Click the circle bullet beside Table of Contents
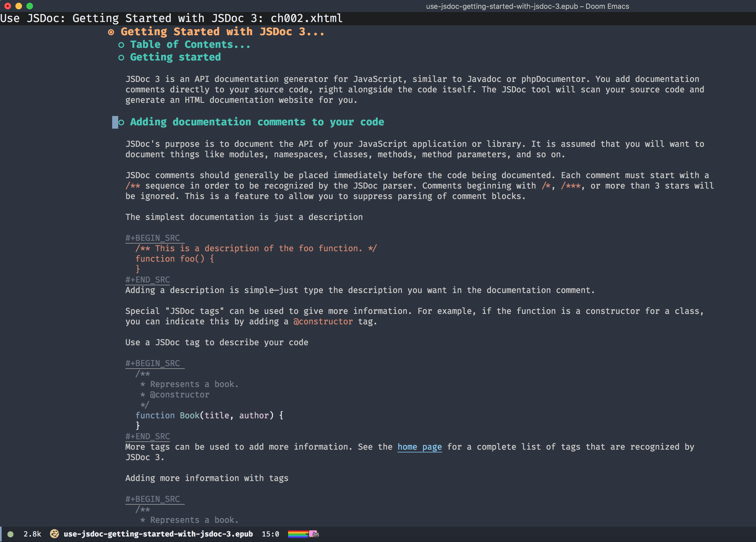Image resolution: width=756 pixels, height=542 pixels. [121, 45]
